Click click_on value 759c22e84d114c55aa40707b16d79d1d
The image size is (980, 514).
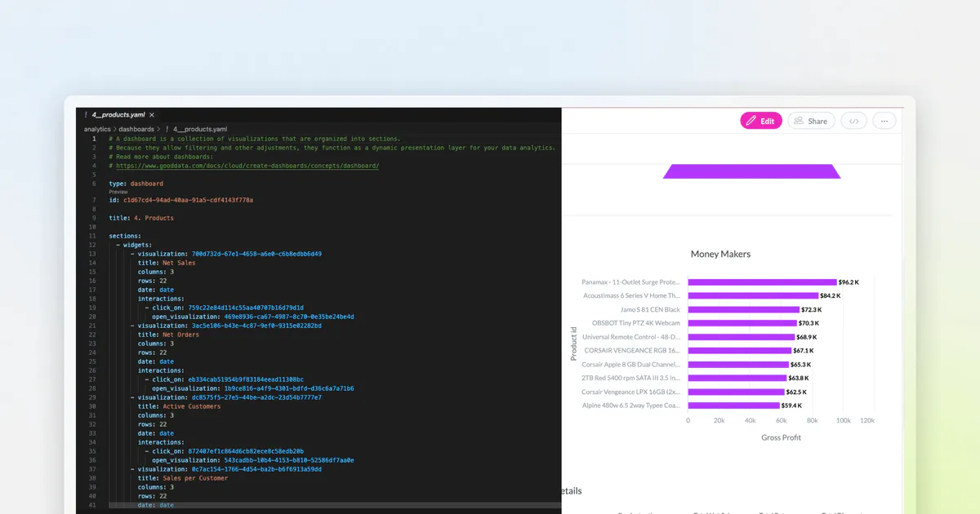click(x=246, y=308)
